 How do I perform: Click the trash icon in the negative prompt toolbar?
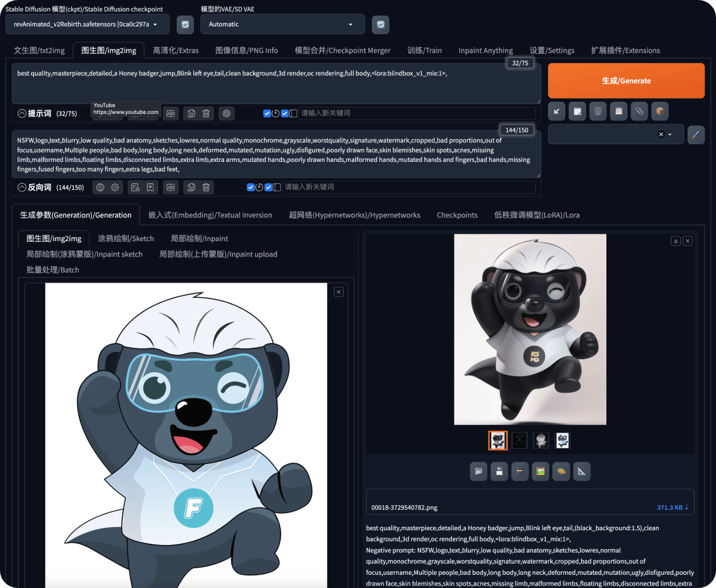[x=206, y=187]
